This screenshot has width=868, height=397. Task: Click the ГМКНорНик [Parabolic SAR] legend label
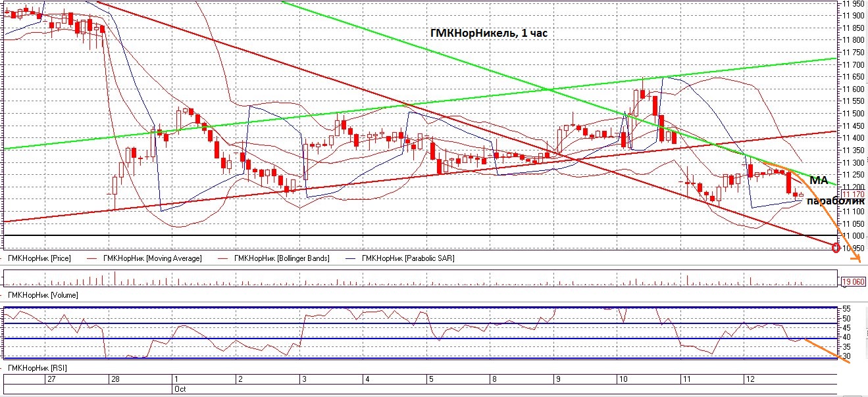(x=409, y=258)
